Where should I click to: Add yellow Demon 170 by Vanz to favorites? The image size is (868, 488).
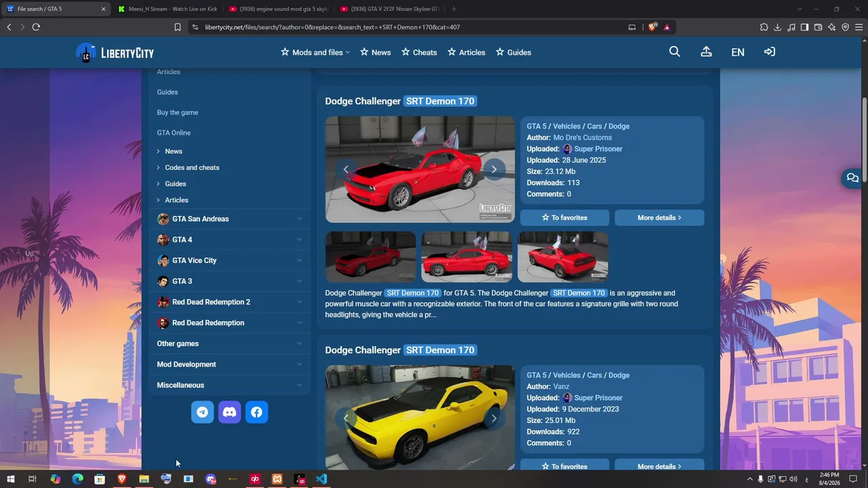564,466
